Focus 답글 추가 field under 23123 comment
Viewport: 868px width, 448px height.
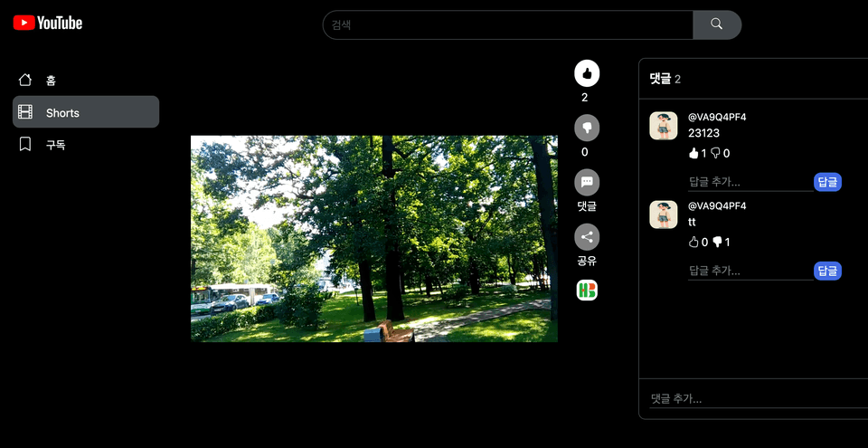point(750,182)
